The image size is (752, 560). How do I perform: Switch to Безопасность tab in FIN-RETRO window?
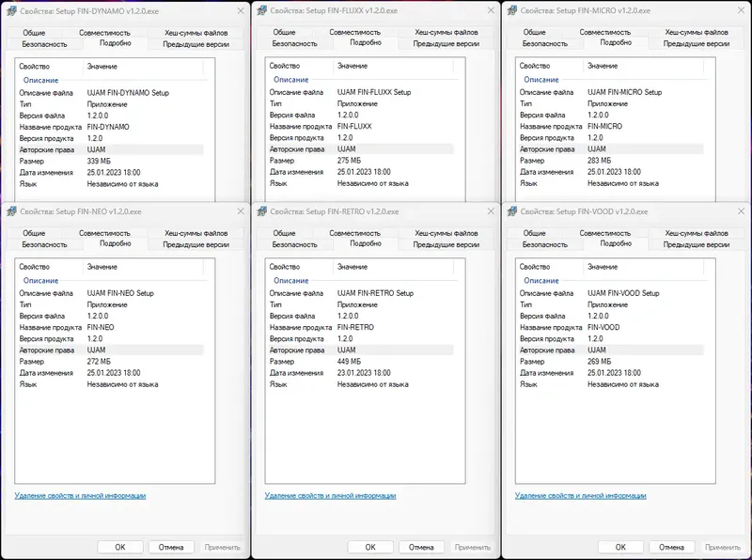(x=295, y=244)
